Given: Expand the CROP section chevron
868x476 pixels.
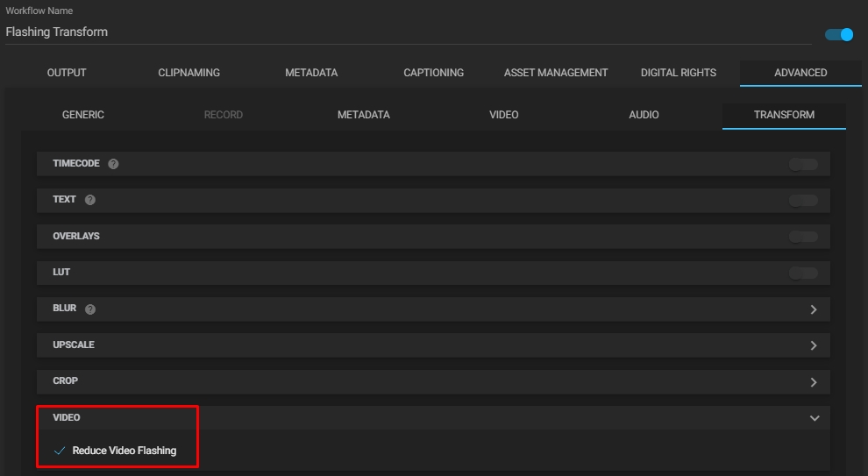Looking at the screenshot, I should [x=814, y=382].
